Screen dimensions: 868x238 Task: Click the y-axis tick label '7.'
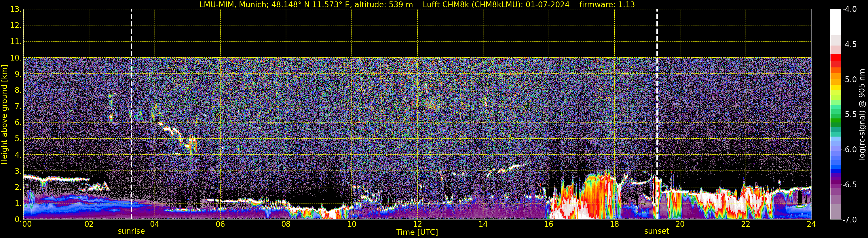(18, 106)
